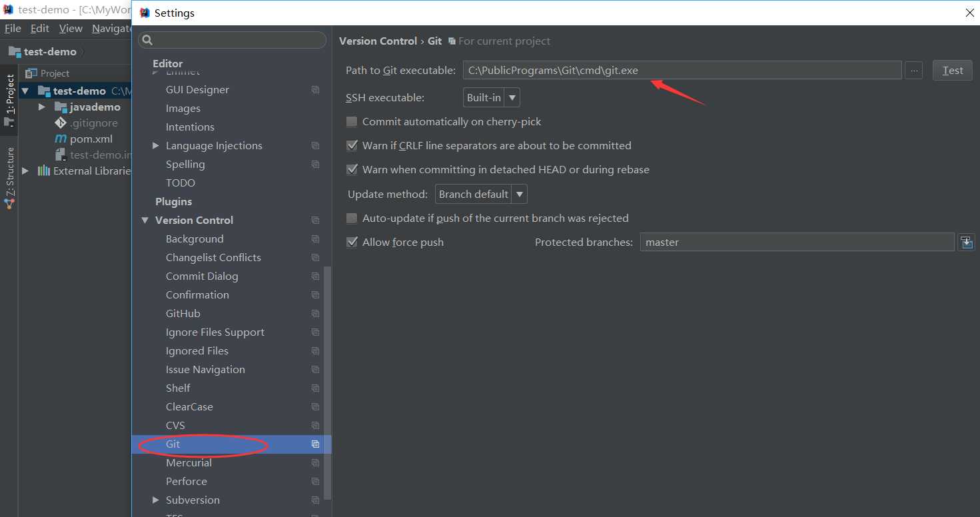This screenshot has height=517, width=980.
Task: Click the Test button for Git executable
Action: point(953,71)
